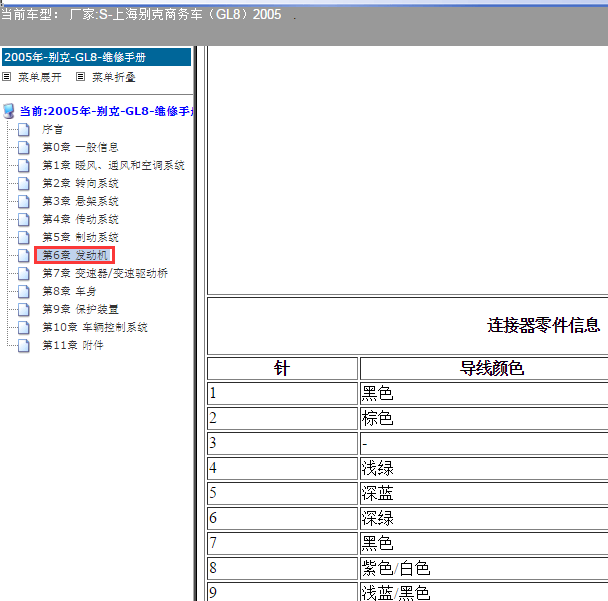Go to 第5章 制动系统 chapter
Viewport: 608px width, 601px height.
[80, 237]
